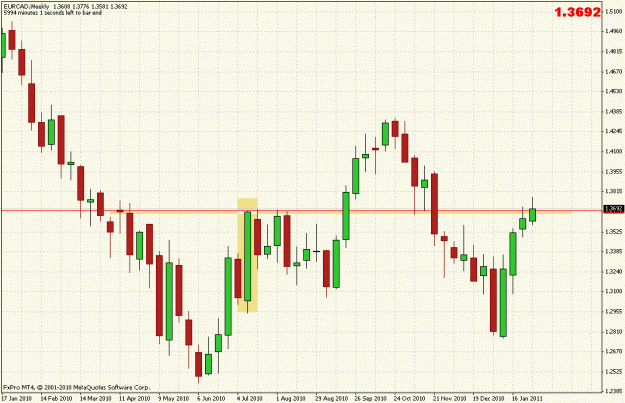Click the 17 Jan 2010 date label
This screenshot has width=625, height=403.
17,399
